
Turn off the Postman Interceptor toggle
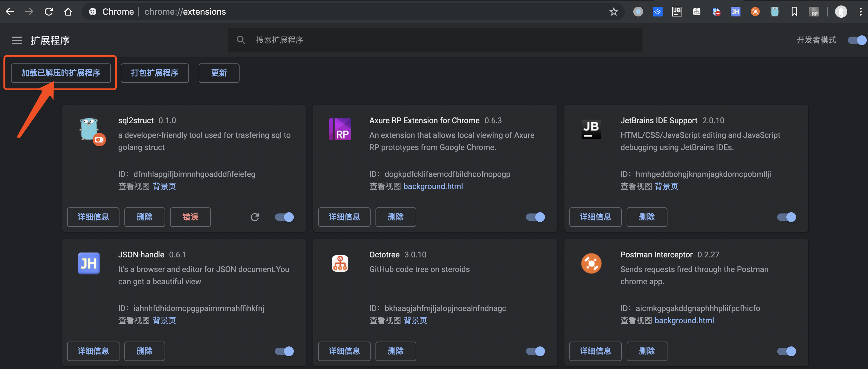coord(786,351)
